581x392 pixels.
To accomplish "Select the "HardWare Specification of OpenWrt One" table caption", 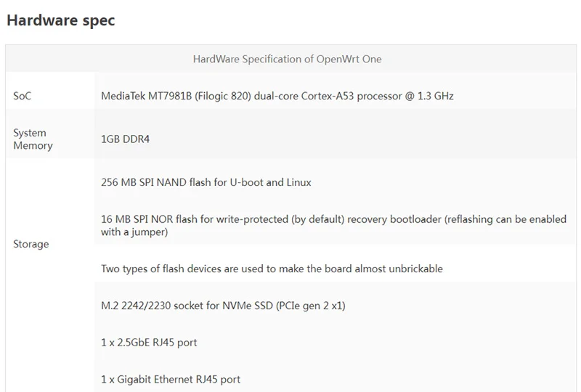I will point(287,59).
